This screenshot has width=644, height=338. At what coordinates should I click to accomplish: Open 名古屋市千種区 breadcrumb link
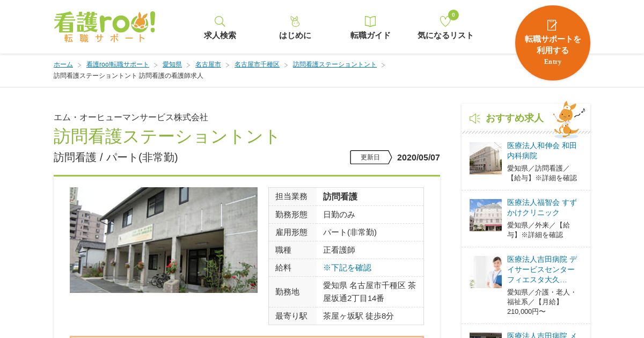pos(257,64)
